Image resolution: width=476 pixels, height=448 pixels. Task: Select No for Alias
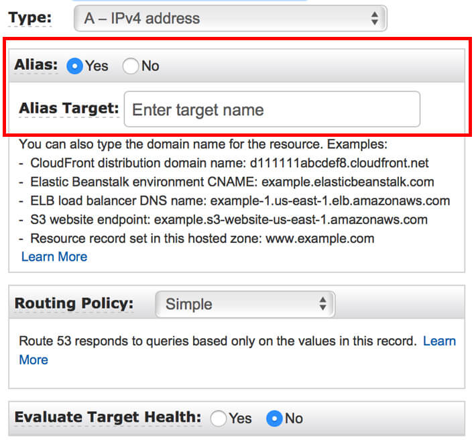[131, 66]
